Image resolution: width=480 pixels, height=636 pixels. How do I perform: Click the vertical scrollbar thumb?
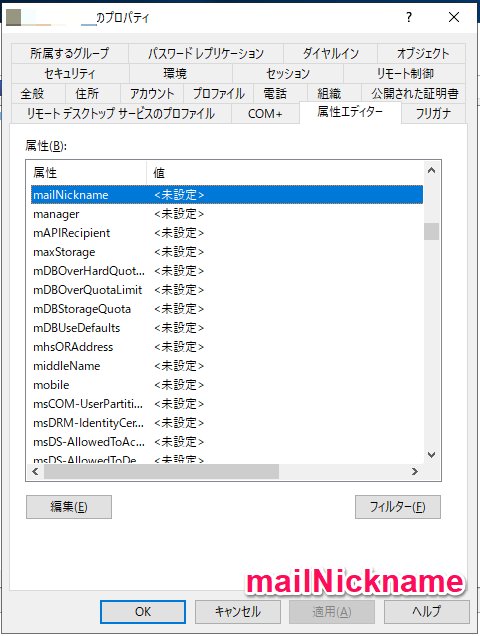pyautogui.click(x=431, y=232)
